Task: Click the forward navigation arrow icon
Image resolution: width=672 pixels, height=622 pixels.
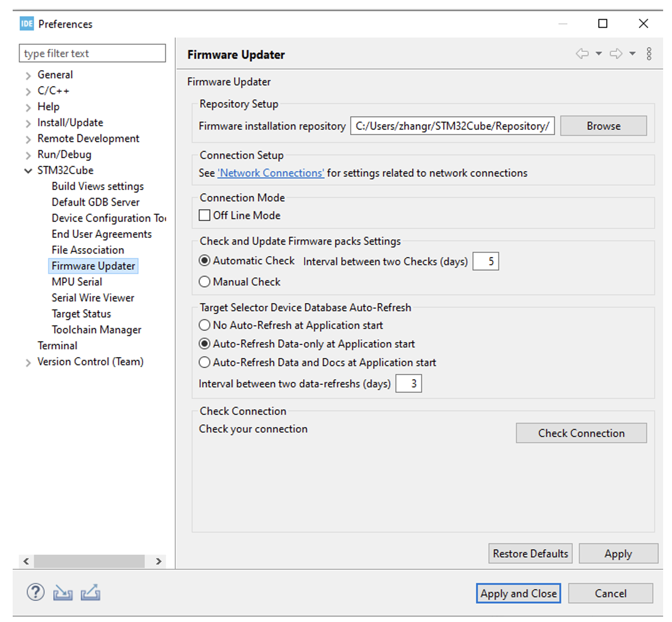Action: pyautogui.click(x=616, y=54)
